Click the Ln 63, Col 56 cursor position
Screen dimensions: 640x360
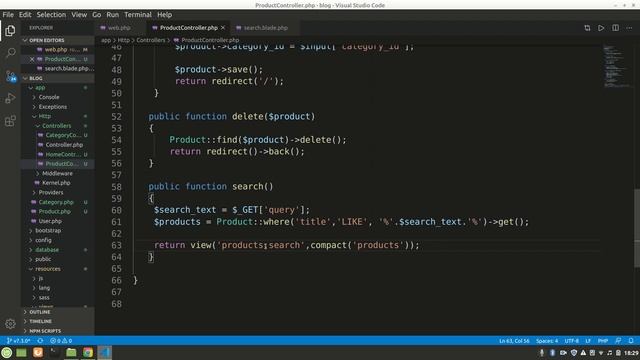(x=514, y=340)
